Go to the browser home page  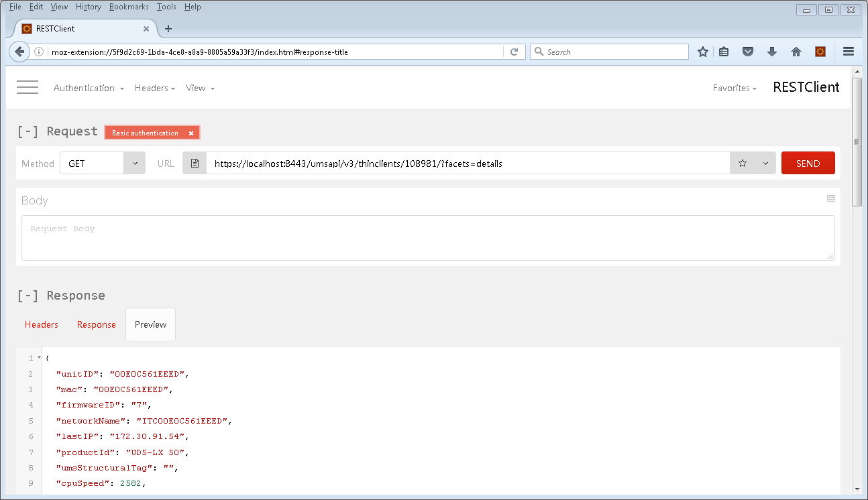796,52
